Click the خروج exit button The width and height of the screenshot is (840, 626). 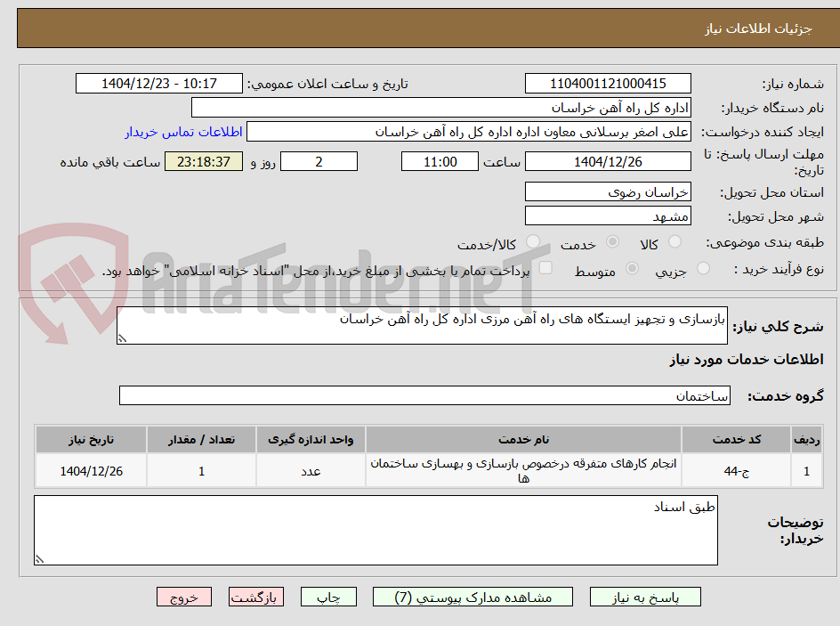click(184, 597)
